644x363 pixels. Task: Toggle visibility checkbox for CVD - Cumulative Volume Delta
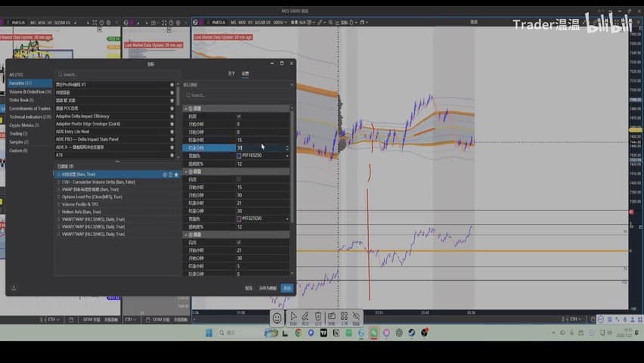(x=59, y=182)
